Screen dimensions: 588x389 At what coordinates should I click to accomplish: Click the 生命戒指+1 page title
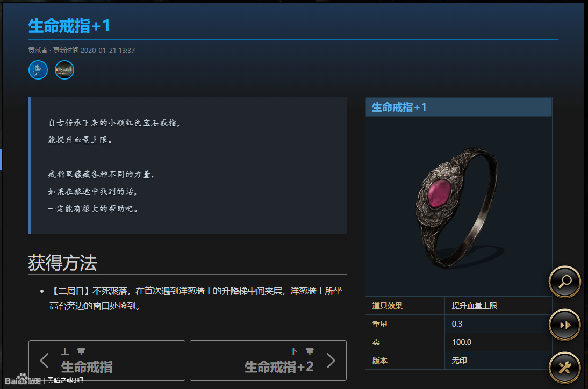click(x=69, y=26)
